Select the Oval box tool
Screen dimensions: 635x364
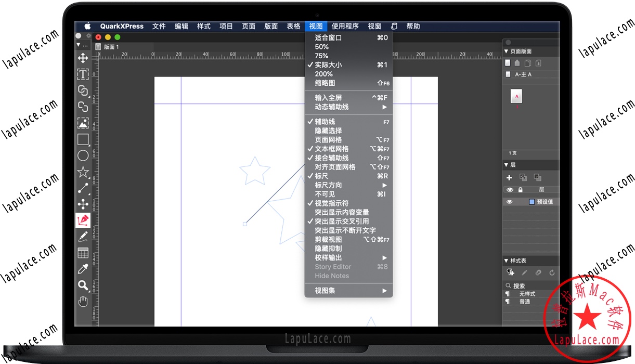pos(83,155)
